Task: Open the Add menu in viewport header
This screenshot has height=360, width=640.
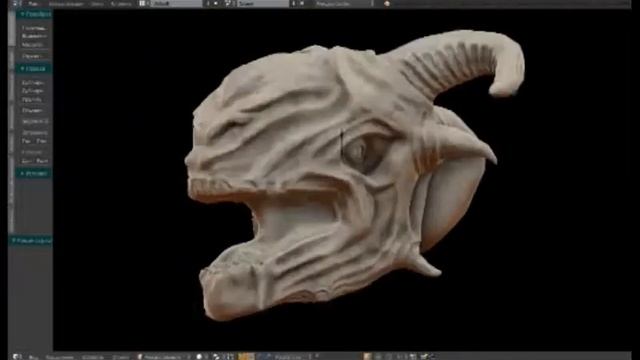Action: coord(93,357)
